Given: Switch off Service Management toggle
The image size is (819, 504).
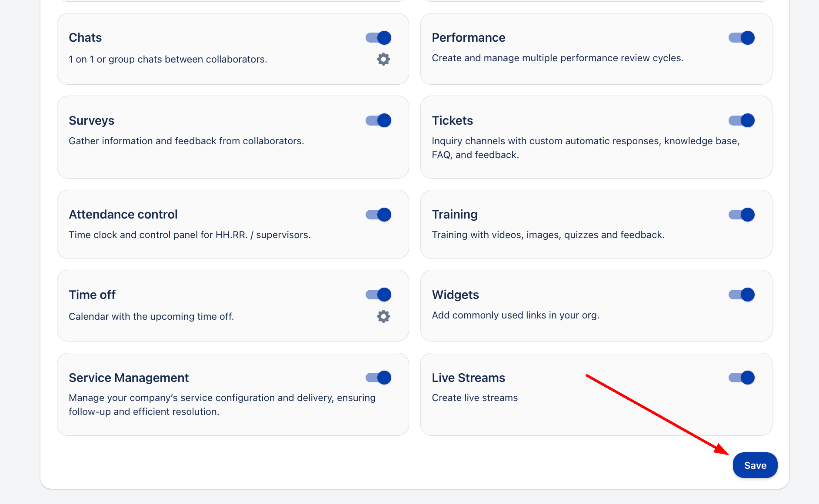Looking at the screenshot, I should tap(379, 378).
